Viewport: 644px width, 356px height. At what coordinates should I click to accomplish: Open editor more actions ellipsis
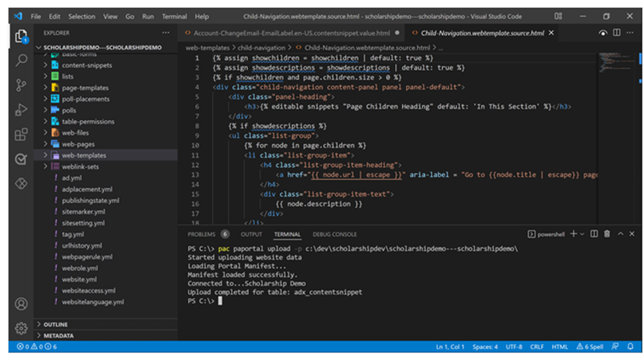pos(631,33)
